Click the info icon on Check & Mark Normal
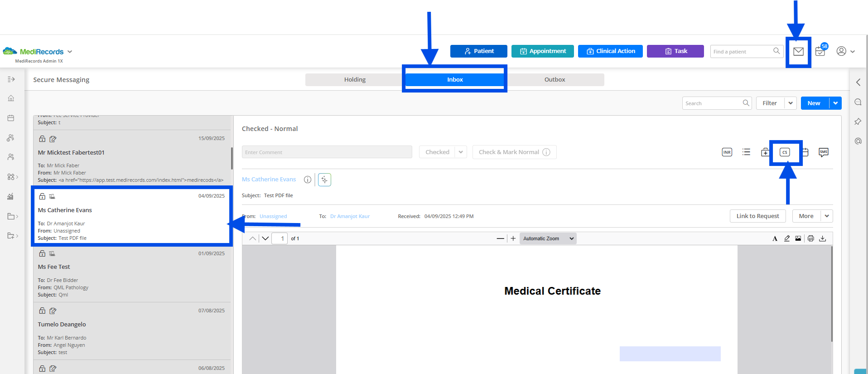This screenshot has height=374, width=868. pyautogui.click(x=546, y=152)
